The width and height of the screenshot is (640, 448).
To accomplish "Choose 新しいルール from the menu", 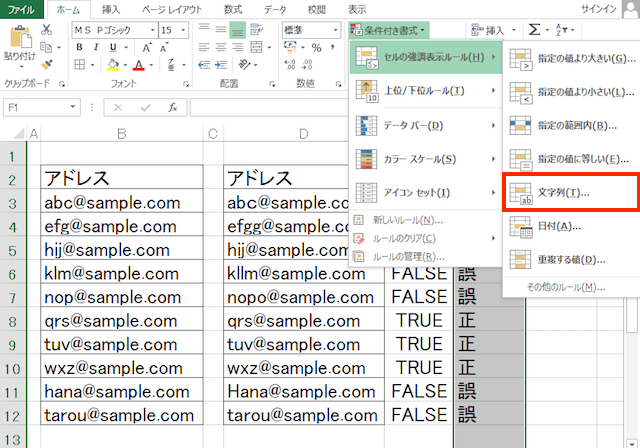I will [426, 220].
